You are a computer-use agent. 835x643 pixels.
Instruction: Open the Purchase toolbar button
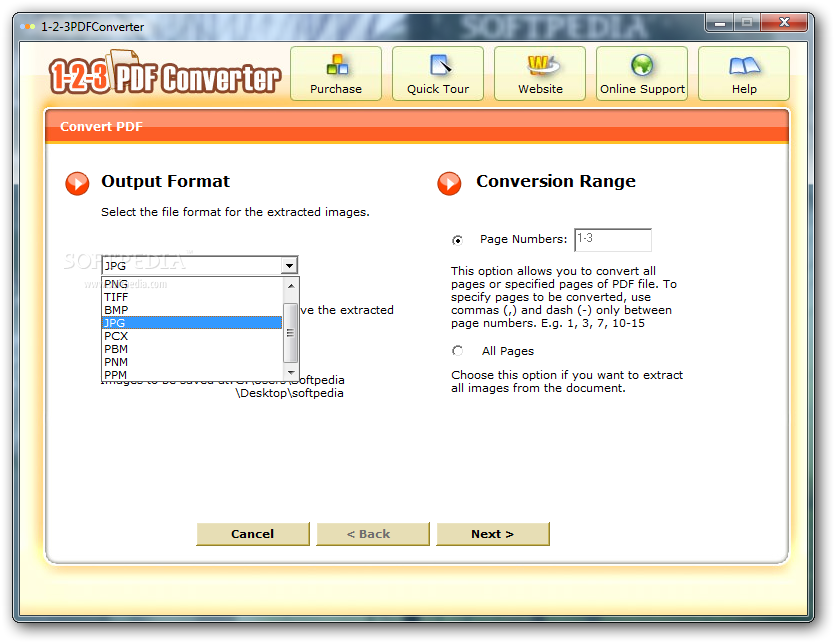point(336,74)
